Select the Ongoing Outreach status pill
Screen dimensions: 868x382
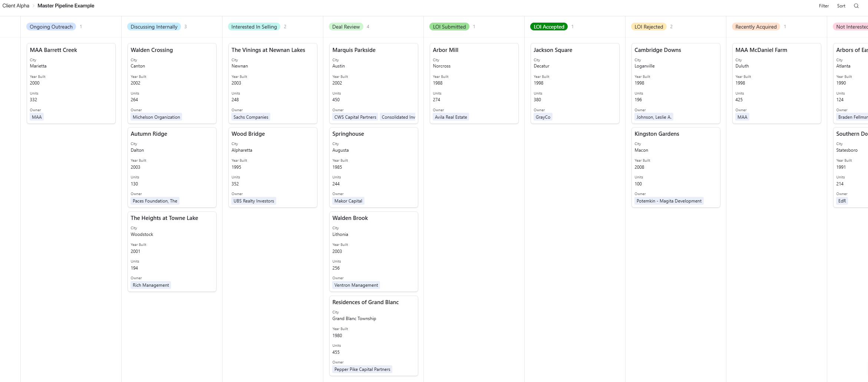51,26
